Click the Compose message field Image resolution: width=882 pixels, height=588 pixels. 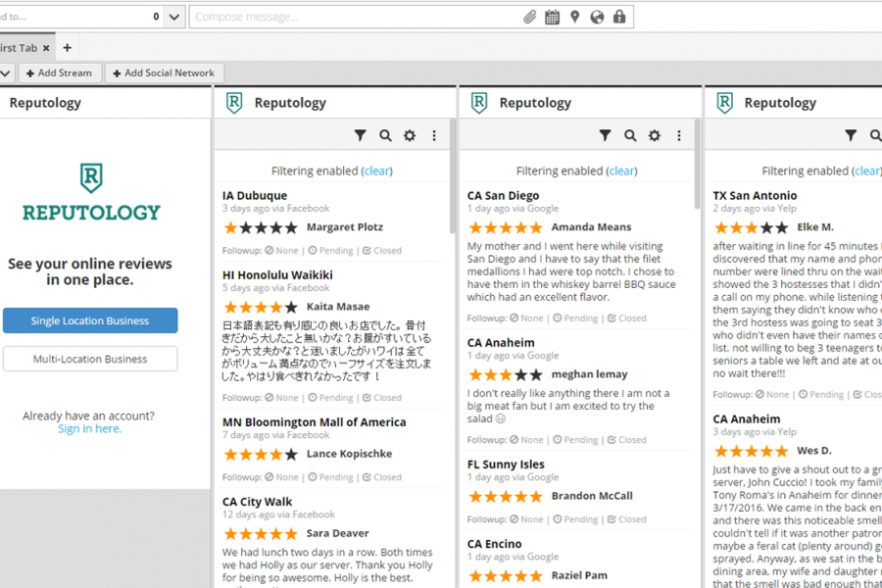point(355,17)
